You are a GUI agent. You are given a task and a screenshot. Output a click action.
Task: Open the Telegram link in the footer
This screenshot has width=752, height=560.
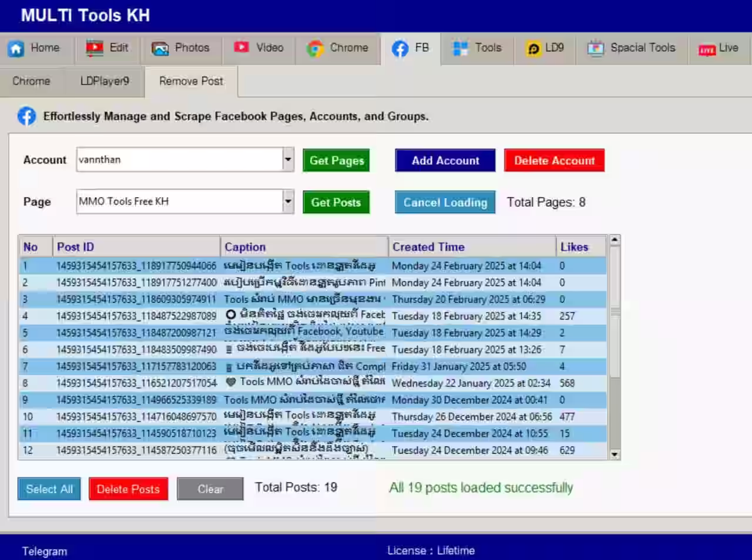tap(45, 551)
